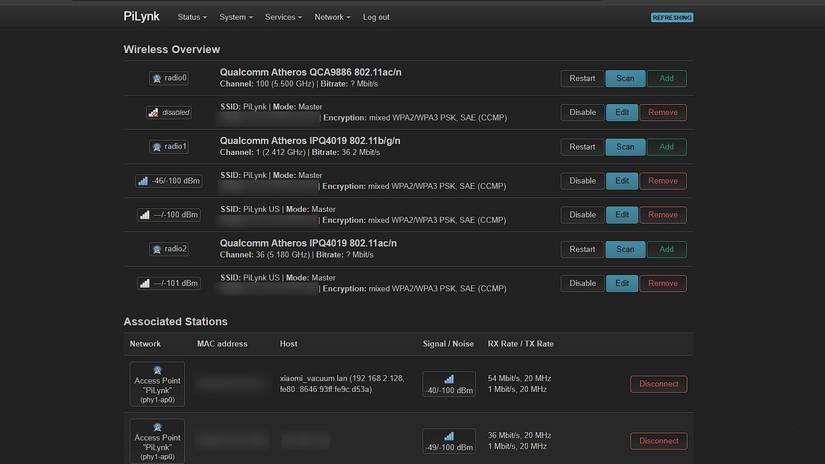Add a network on radio2
825x464 pixels.
667,249
